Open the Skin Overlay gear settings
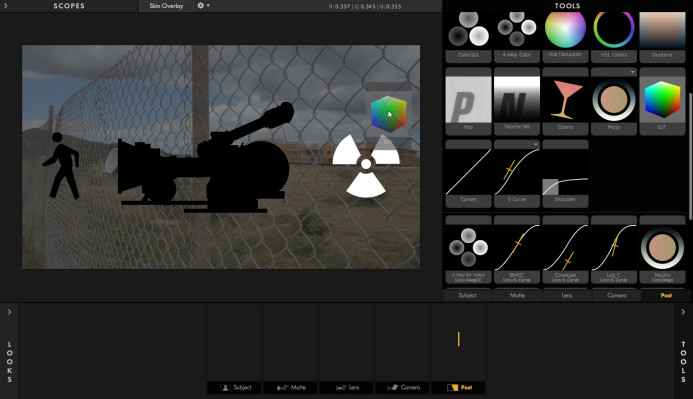This screenshot has width=693, height=399. click(203, 6)
